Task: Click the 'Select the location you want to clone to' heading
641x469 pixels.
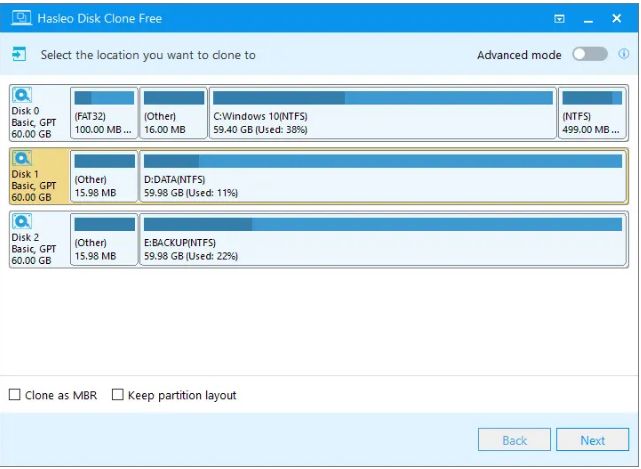Action: click(148, 55)
